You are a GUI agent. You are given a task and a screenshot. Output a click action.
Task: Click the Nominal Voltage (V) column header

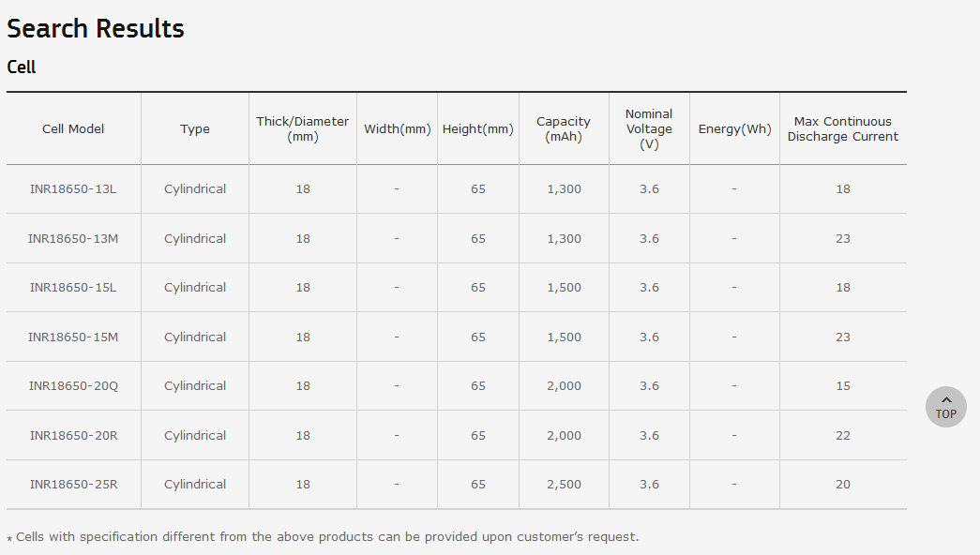point(649,128)
